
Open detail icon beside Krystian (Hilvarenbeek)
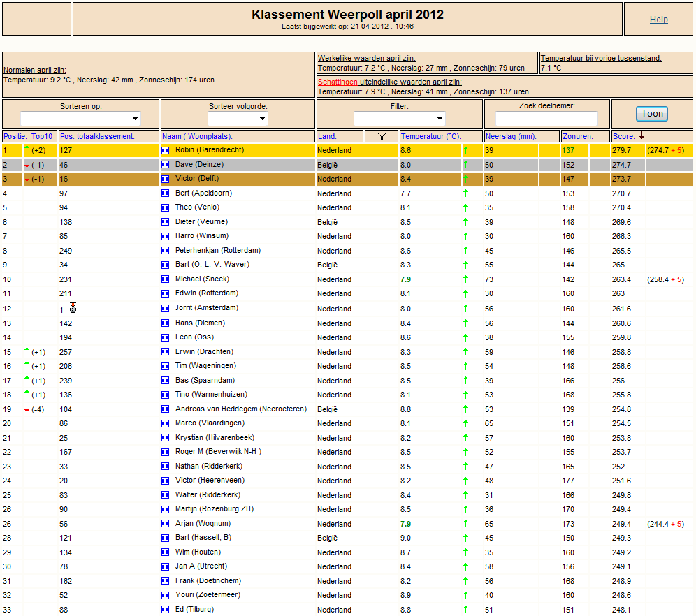165,438
